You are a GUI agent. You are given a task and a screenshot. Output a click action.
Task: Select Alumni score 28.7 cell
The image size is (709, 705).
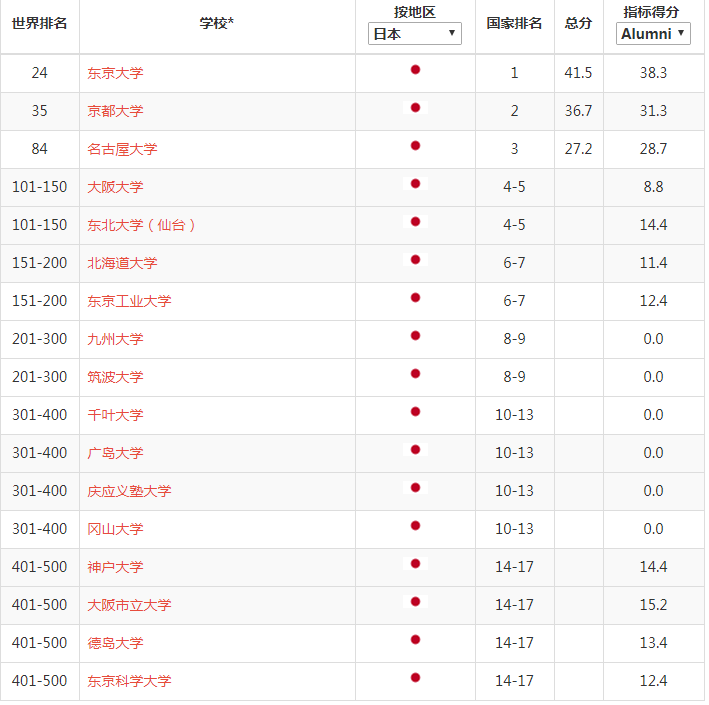[653, 149]
